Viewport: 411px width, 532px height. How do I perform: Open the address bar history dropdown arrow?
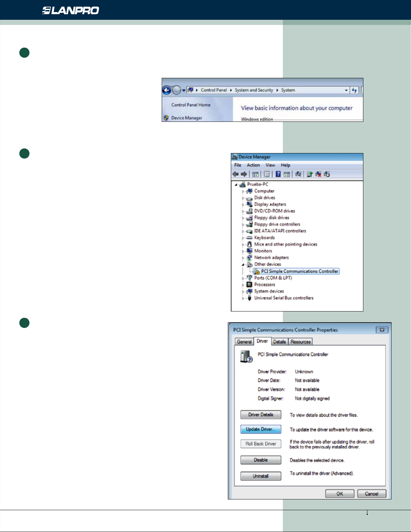346,90
